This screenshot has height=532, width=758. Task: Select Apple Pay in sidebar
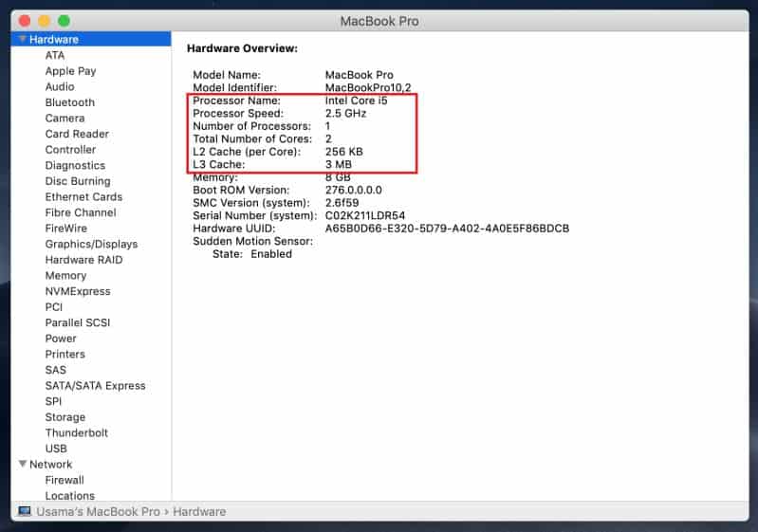(70, 71)
